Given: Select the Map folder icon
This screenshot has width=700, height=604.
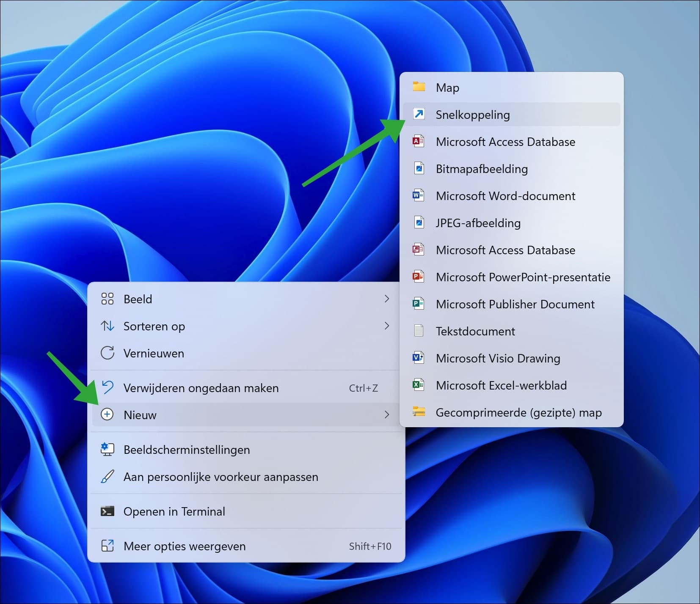Looking at the screenshot, I should [419, 87].
